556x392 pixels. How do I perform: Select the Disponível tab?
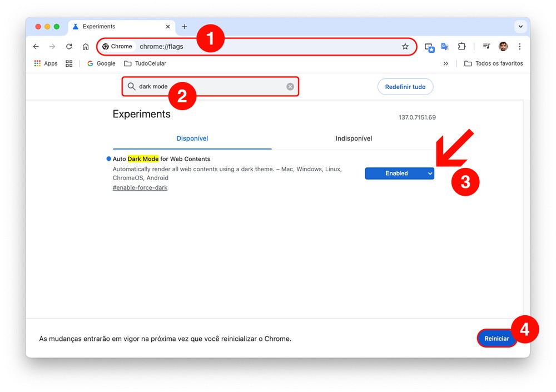[x=192, y=138]
